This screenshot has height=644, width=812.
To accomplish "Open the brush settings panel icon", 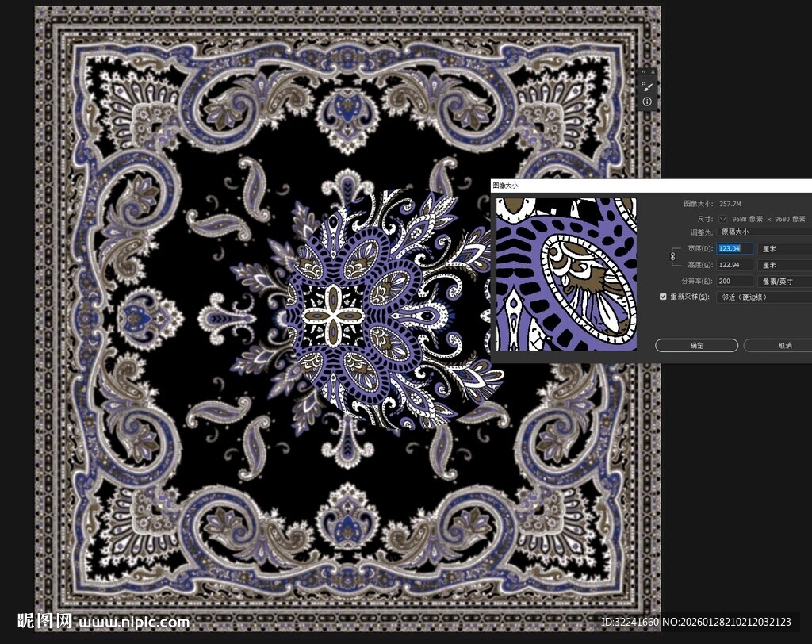I will click(x=647, y=87).
